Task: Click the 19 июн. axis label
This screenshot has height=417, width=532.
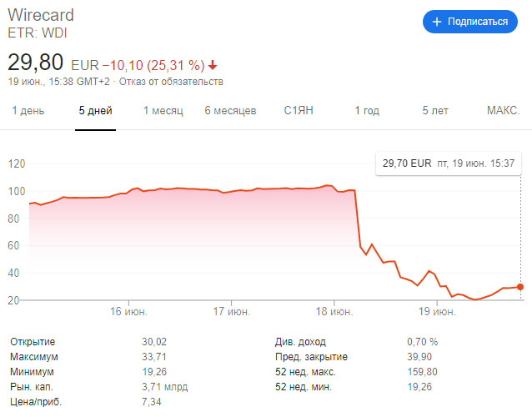Action: point(437,311)
